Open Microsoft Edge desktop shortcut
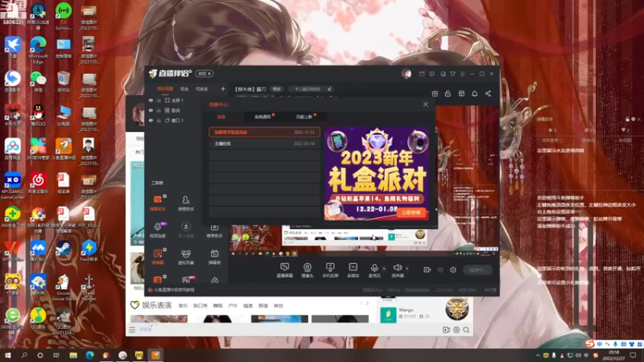Image resolution: width=644 pixels, height=362 pixels. click(38, 50)
